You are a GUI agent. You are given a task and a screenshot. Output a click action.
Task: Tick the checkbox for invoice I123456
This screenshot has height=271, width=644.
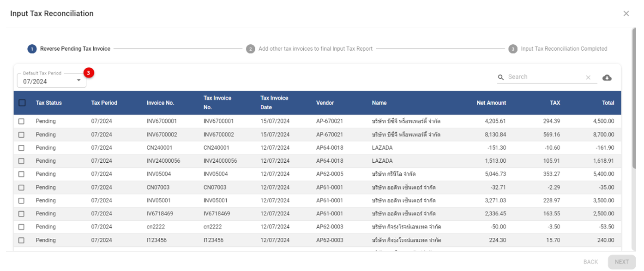coord(21,240)
